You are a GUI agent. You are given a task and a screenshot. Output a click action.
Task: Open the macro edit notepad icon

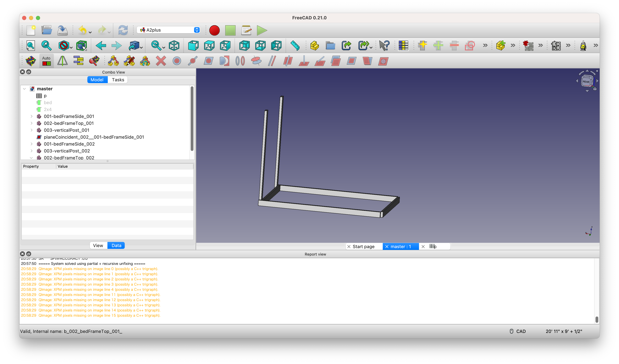click(x=246, y=30)
